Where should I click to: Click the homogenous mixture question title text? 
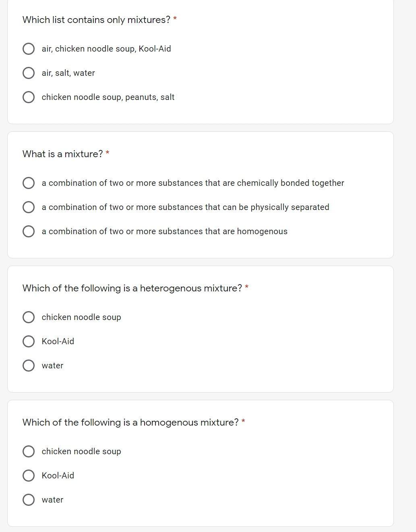coord(130,422)
